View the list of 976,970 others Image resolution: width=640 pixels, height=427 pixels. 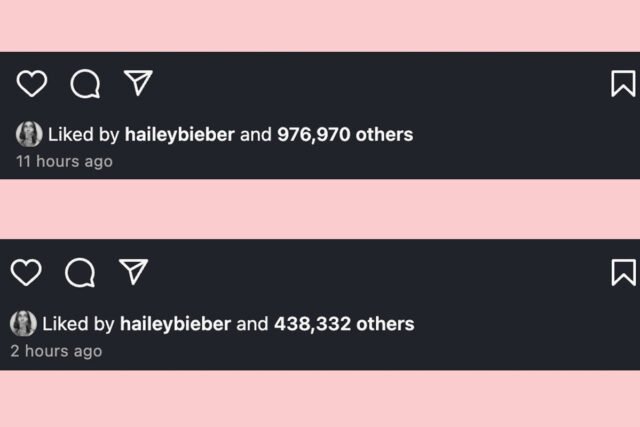click(x=345, y=135)
